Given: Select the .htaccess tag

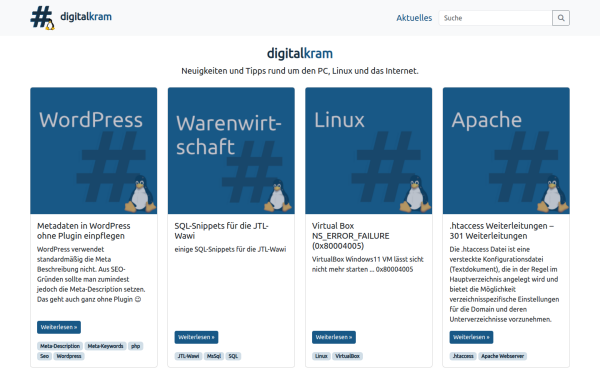Looking at the screenshot, I should click(463, 356).
